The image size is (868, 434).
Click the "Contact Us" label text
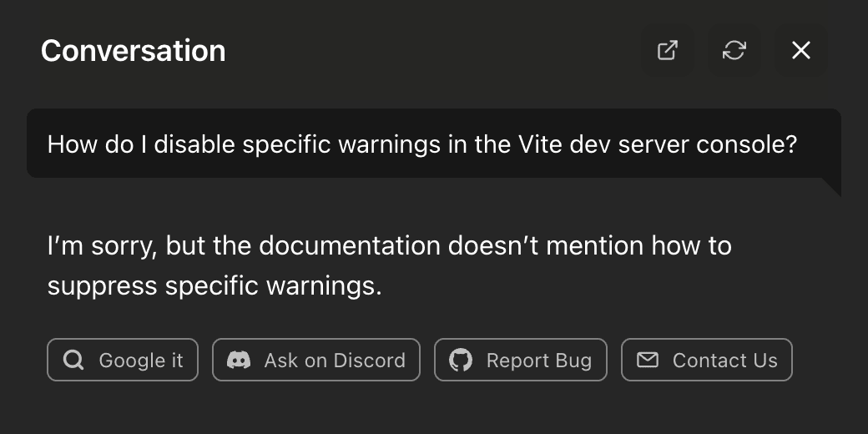tap(724, 361)
